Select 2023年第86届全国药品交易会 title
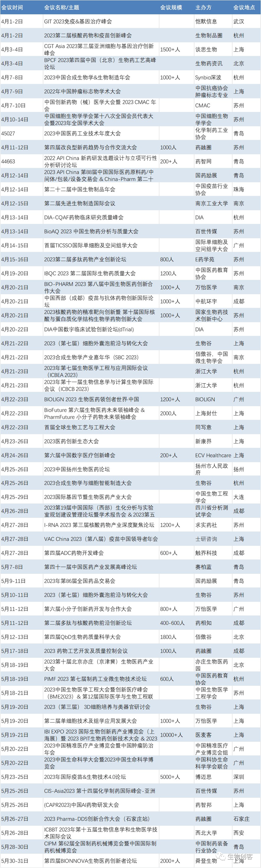The height and width of the screenshot is (868, 261). [x=80, y=581]
